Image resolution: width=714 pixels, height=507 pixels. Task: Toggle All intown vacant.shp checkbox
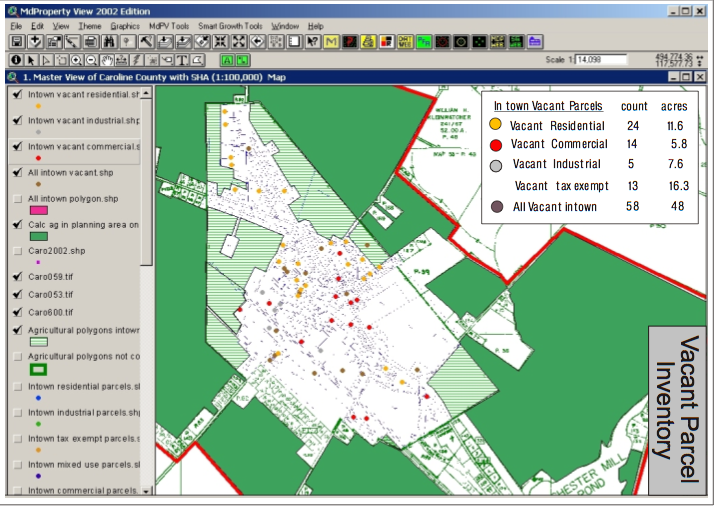(x=17, y=172)
